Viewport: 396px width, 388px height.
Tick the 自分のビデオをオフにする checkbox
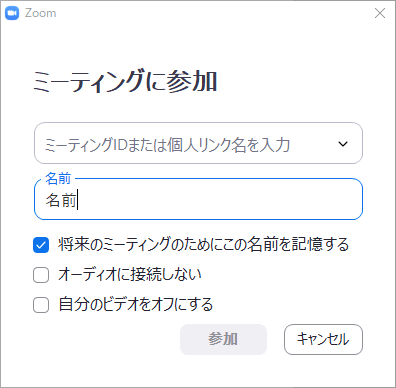41,305
